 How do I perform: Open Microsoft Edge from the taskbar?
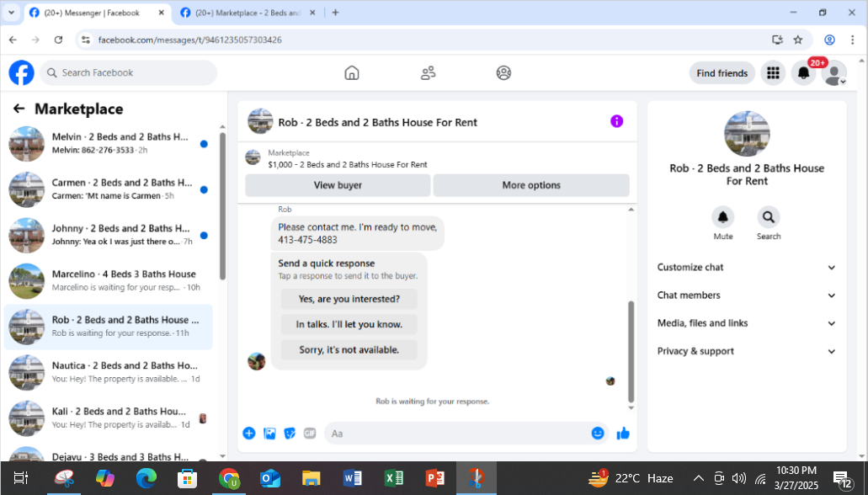coord(146,478)
